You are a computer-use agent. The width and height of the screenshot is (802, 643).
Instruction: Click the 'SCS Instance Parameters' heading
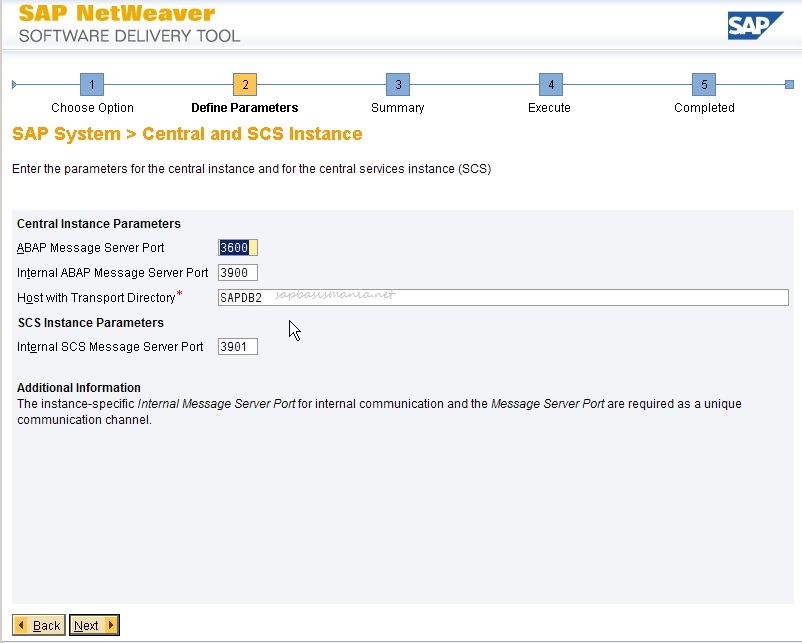pos(91,323)
